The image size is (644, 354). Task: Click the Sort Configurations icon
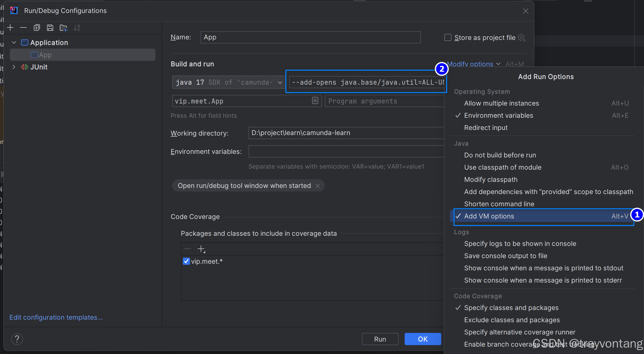(77, 27)
